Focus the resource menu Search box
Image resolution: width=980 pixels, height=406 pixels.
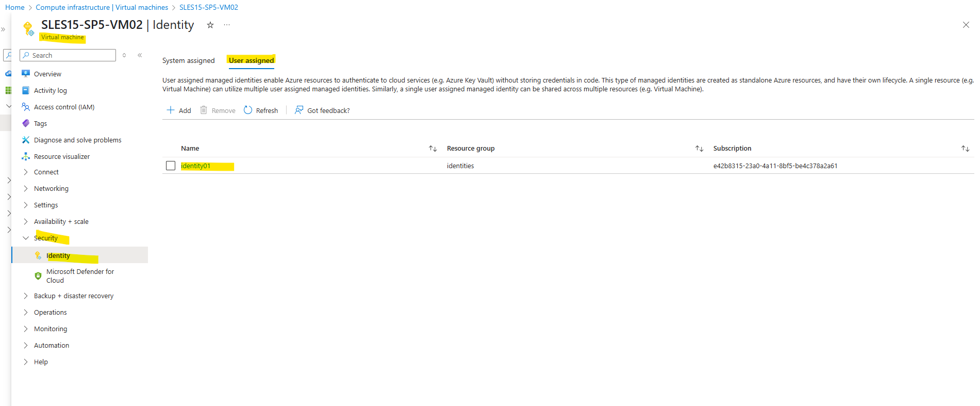tap(68, 55)
